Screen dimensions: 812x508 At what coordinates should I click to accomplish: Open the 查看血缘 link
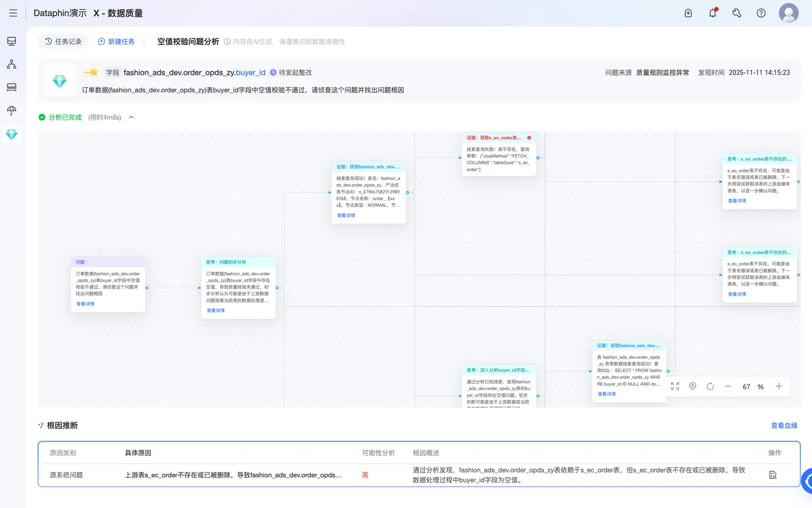(x=784, y=426)
